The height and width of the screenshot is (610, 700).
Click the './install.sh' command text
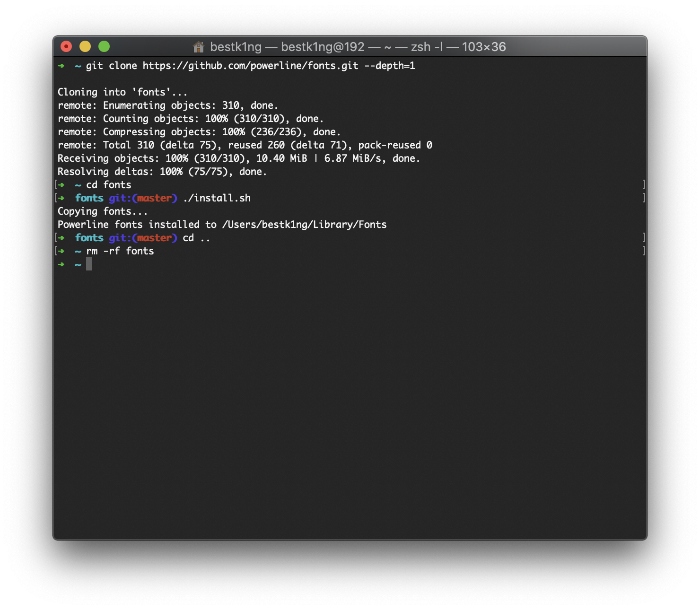click(217, 198)
